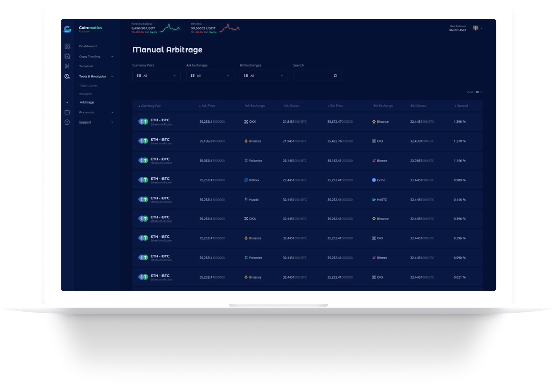Image resolution: width=556 pixels, height=392 pixels.
Task: Click Bitmex icon in 1.146 % row
Action: (374, 161)
